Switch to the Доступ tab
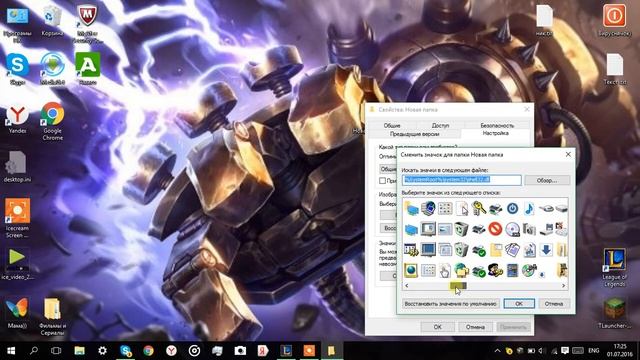Viewport: 640px width, 360px height. (x=440, y=125)
